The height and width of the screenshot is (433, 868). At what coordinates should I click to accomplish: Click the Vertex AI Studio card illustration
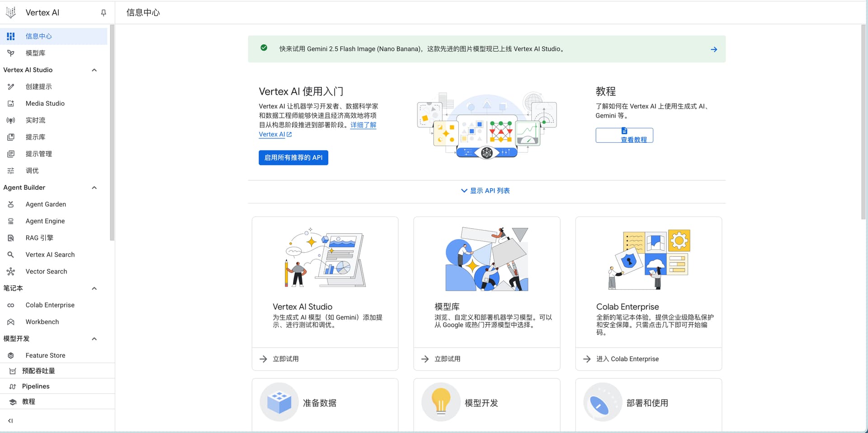click(x=325, y=258)
